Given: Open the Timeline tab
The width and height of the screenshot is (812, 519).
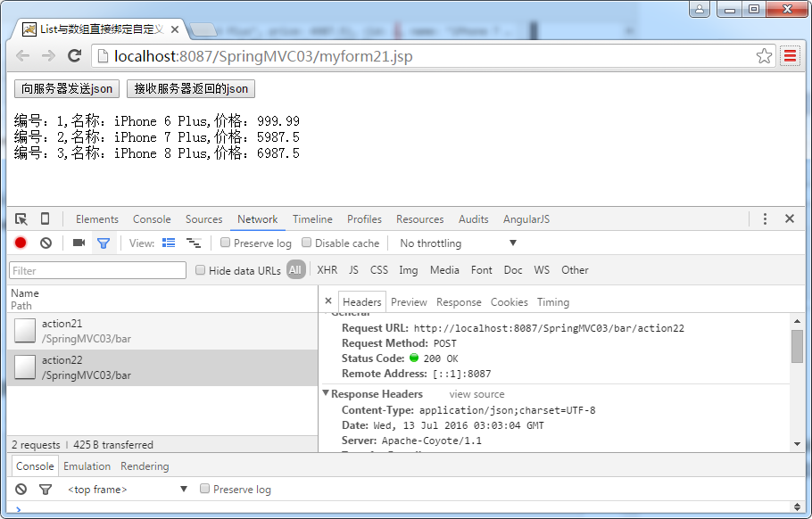Looking at the screenshot, I should 312,218.
